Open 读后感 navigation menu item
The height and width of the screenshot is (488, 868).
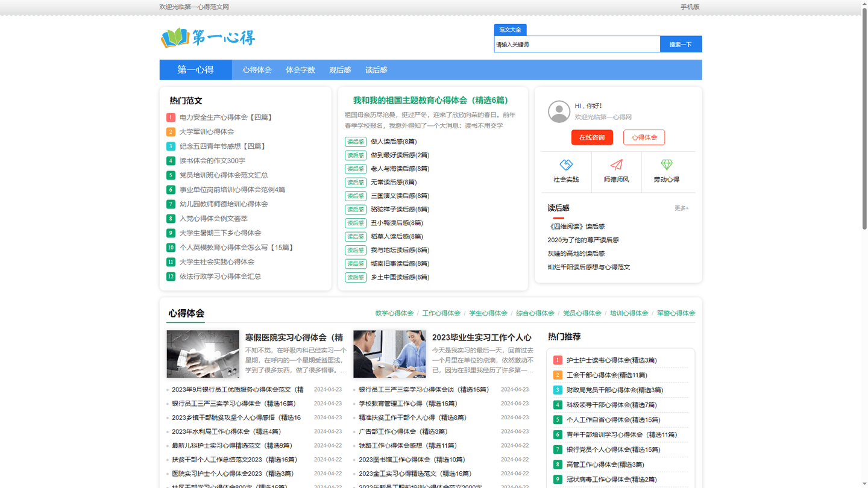(376, 70)
